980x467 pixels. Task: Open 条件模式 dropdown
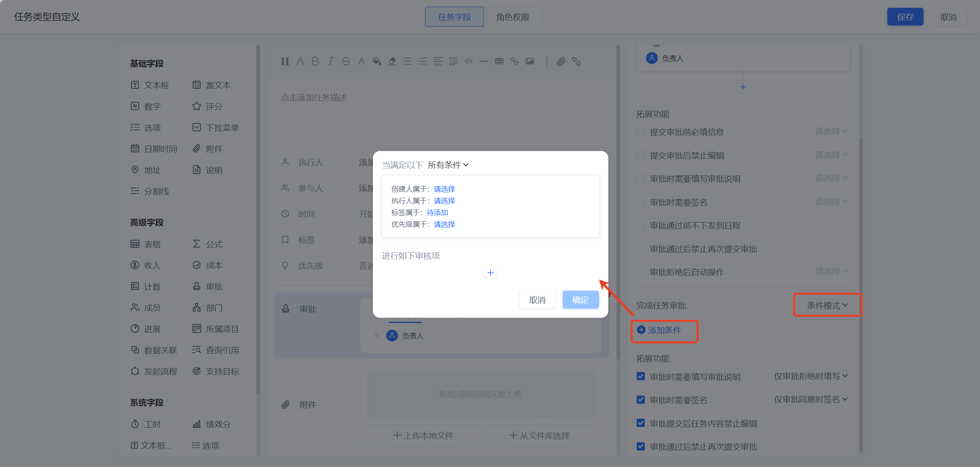827,305
